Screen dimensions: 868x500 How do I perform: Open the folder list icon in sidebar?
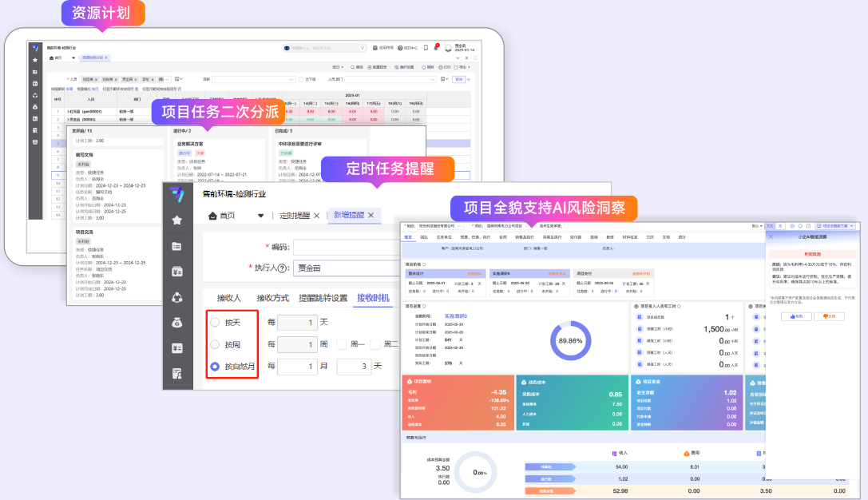pyautogui.click(x=177, y=246)
